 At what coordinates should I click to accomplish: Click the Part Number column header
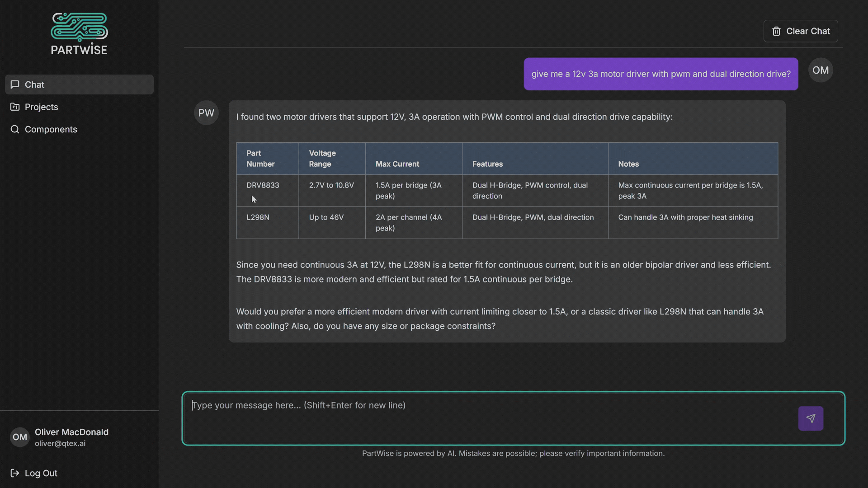(x=267, y=159)
